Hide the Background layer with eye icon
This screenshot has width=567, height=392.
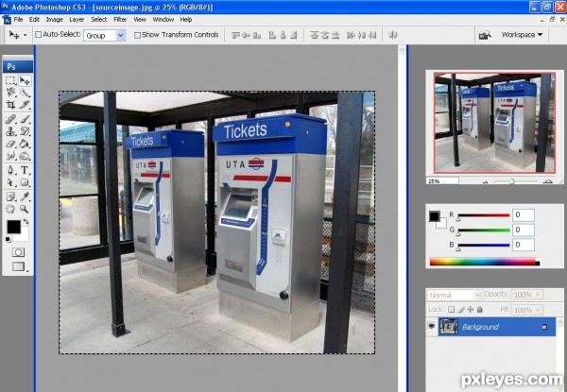coord(432,326)
